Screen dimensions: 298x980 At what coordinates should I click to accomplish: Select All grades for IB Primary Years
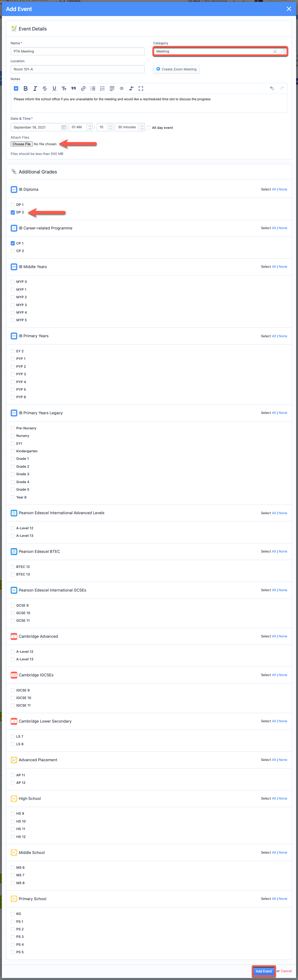274,336
